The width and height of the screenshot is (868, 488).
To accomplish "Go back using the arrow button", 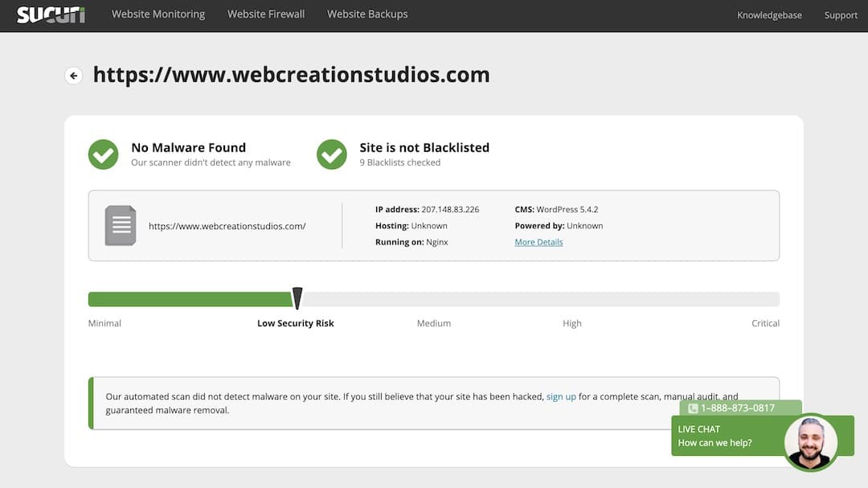I will (x=74, y=76).
